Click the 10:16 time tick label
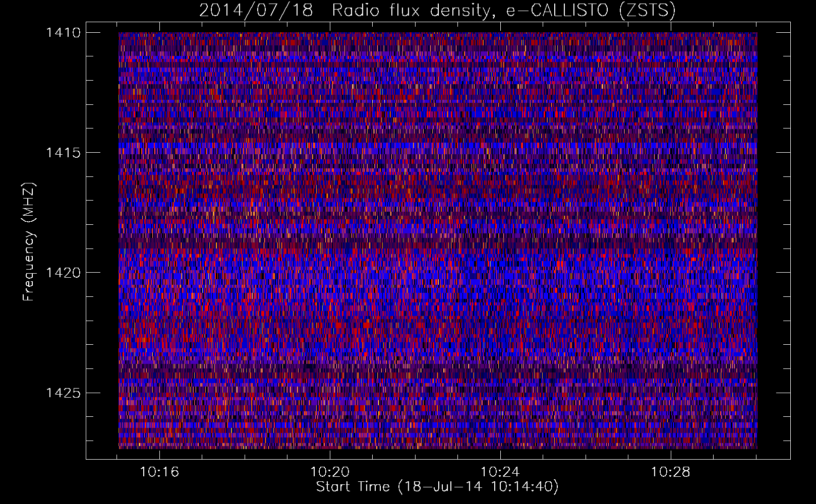Screen dimensions: 816x504 [x=159, y=472]
